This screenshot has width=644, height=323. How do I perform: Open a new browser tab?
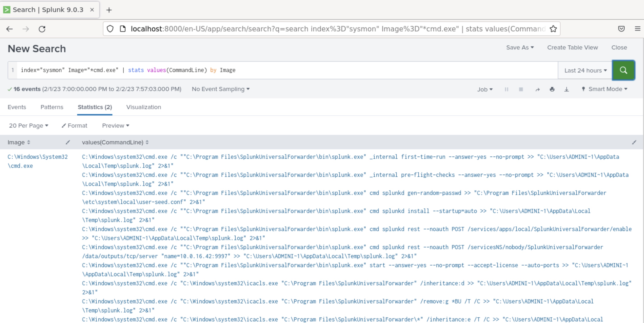(109, 10)
